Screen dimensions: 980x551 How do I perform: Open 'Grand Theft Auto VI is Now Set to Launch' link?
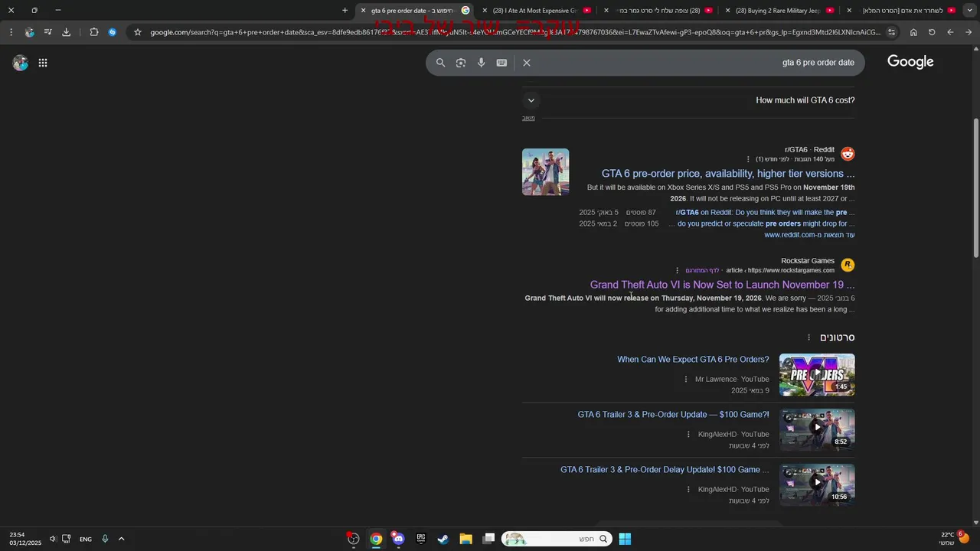coord(722,285)
